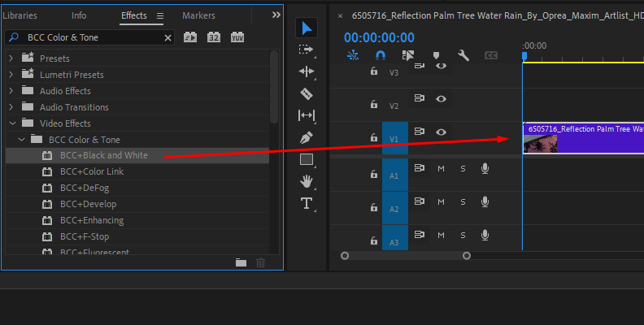This screenshot has width=644, height=325.
Task: Filter effects by 32-bit color
Action: pyautogui.click(x=214, y=37)
